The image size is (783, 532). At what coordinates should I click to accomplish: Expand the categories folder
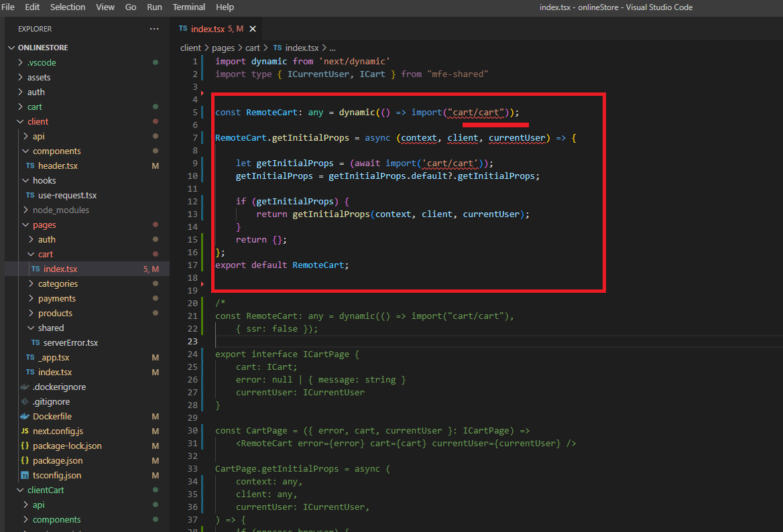[x=57, y=283]
